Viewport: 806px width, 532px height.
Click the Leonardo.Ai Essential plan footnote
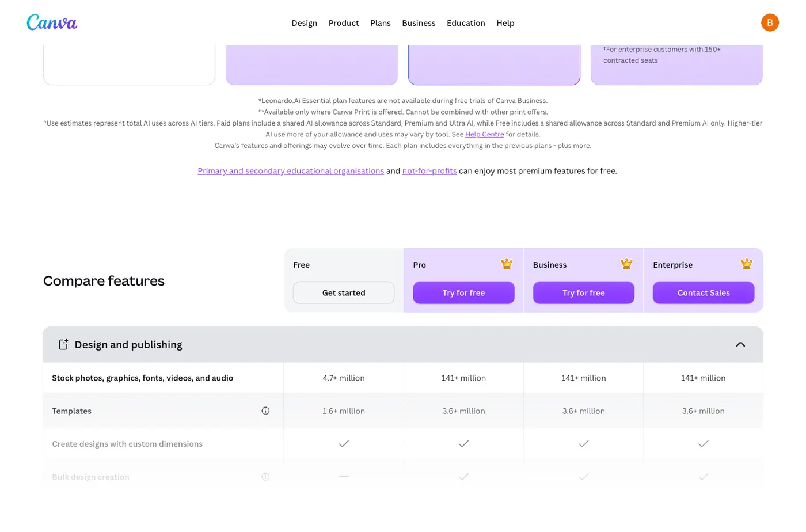tap(403, 101)
